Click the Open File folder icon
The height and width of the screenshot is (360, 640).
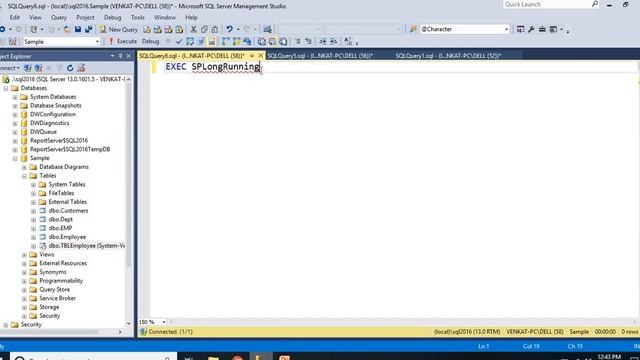coord(67,29)
